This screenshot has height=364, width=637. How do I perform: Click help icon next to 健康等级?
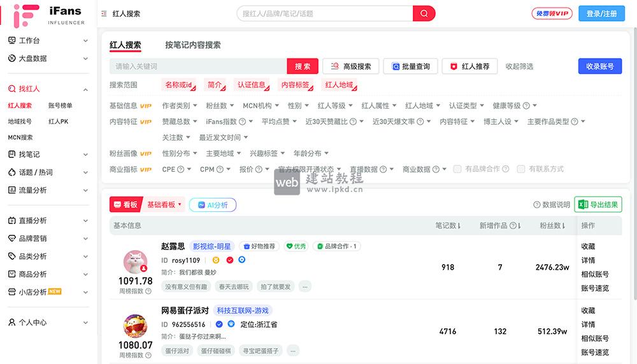point(526,106)
